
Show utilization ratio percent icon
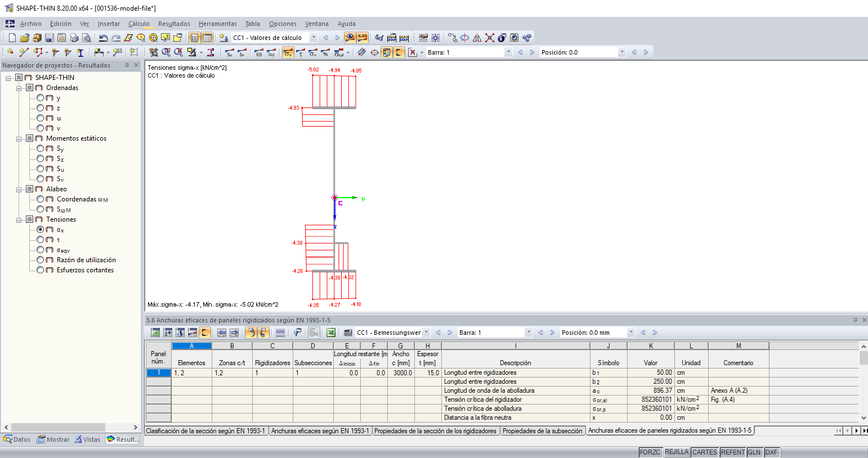point(325,52)
